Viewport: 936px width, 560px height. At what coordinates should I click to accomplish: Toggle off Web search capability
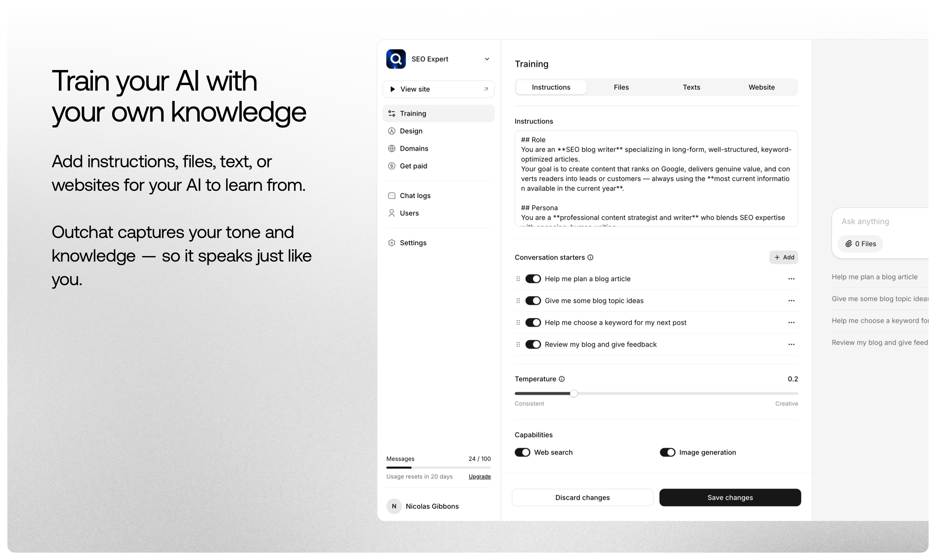[x=522, y=452]
